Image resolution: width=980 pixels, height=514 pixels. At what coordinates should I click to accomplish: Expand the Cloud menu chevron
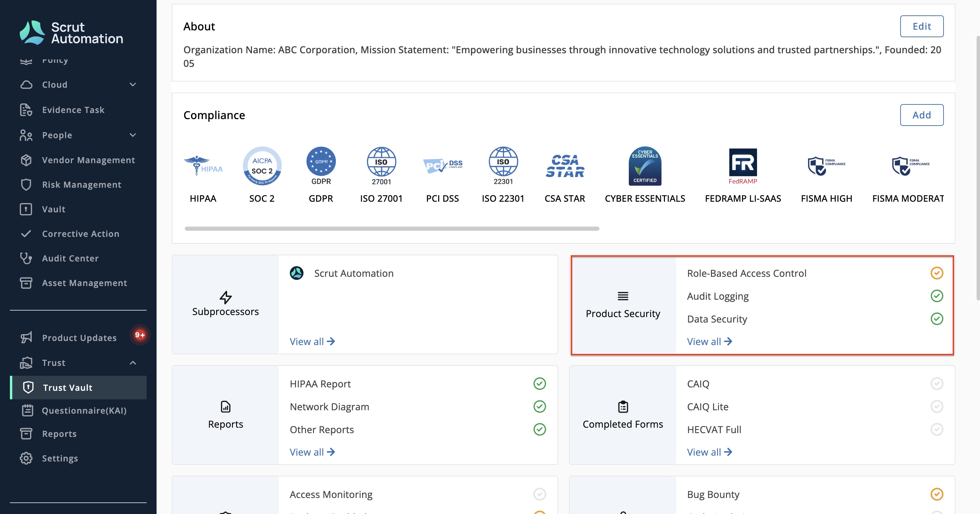click(133, 85)
